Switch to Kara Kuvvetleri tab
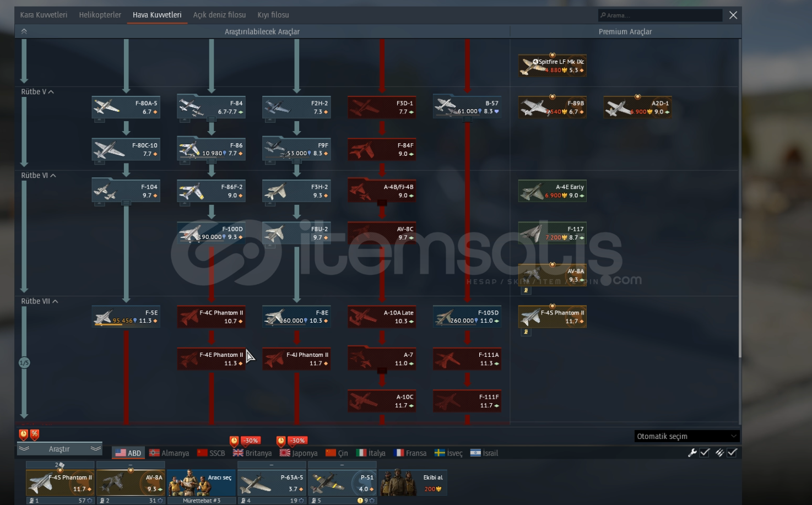The height and width of the screenshot is (505, 812). [x=44, y=15]
